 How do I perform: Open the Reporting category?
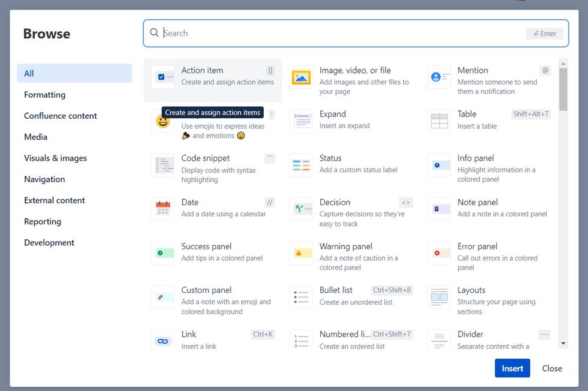42,221
